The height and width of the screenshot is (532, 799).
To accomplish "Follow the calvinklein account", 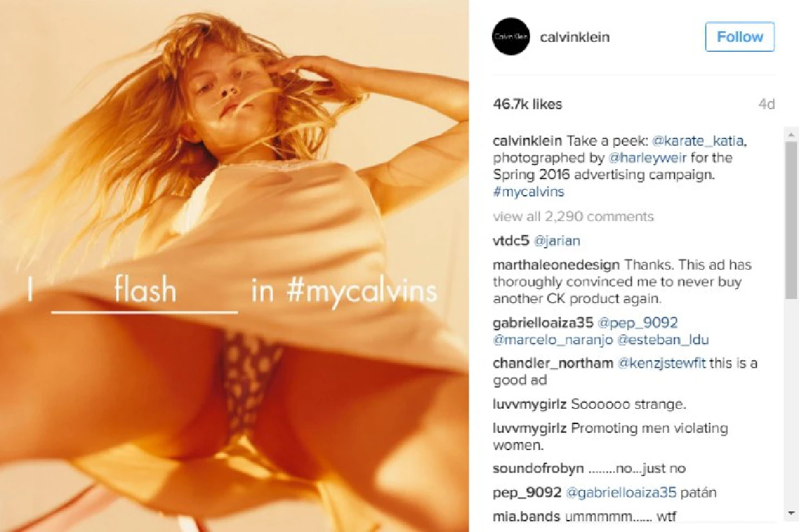I will coord(740,37).
